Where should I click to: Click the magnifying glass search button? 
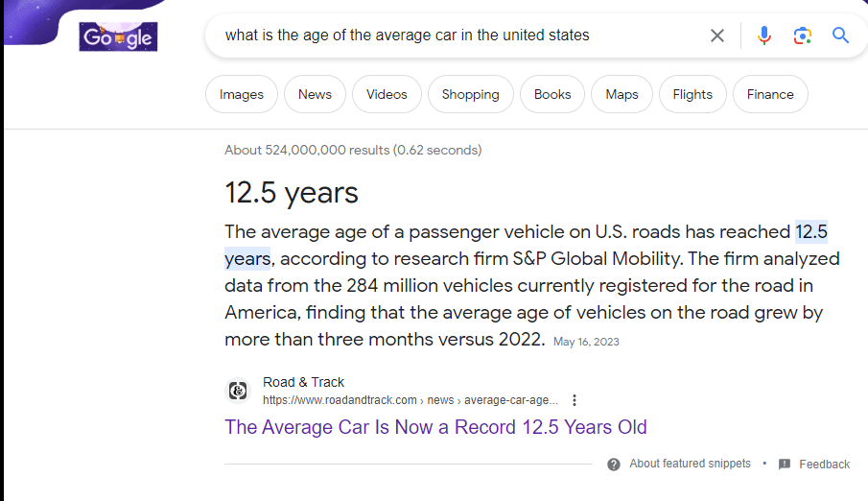(841, 36)
